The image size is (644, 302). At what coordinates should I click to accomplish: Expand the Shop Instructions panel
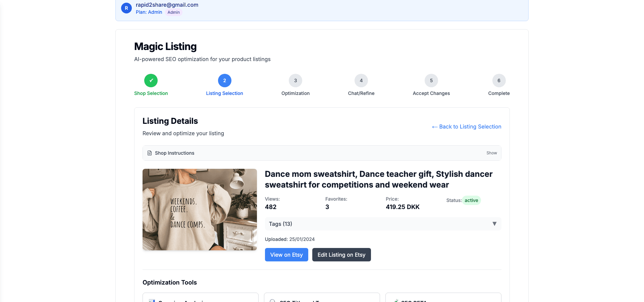point(321,153)
